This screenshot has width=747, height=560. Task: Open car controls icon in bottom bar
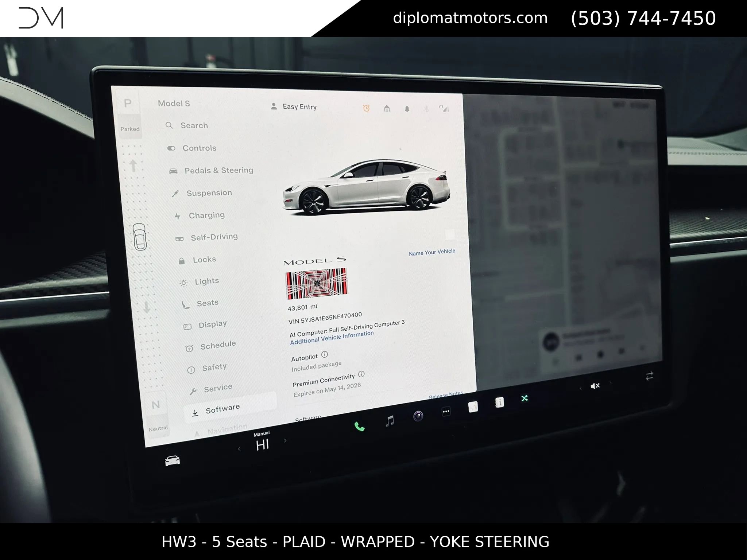pos(173,460)
